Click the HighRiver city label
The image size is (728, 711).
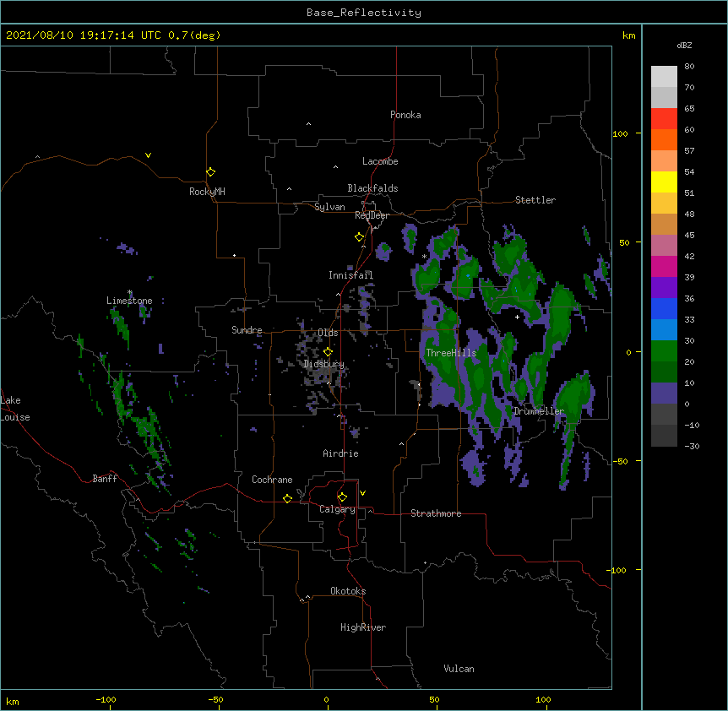(363, 627)
